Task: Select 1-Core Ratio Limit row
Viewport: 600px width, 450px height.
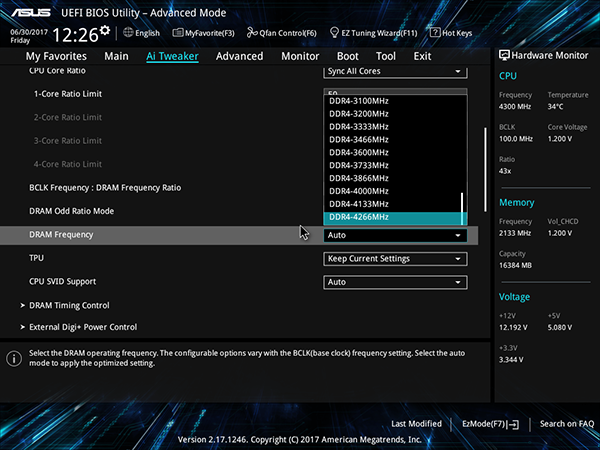Action: point(68,94)
